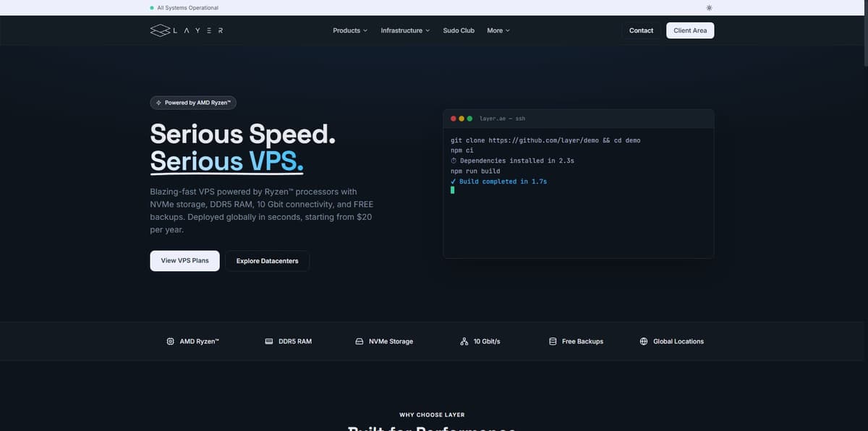Click the git clone command line

pyautogui.click(x=545, y=140)
